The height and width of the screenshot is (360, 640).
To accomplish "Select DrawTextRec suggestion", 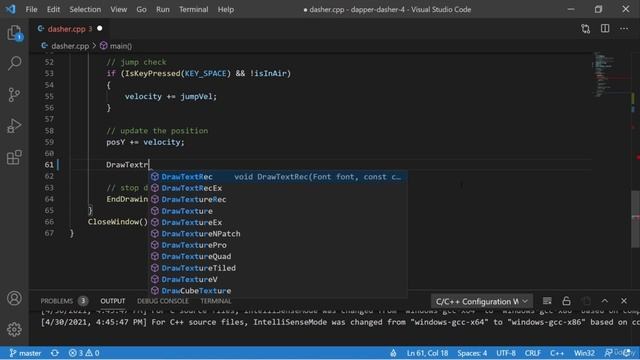I will pos(278,177).
